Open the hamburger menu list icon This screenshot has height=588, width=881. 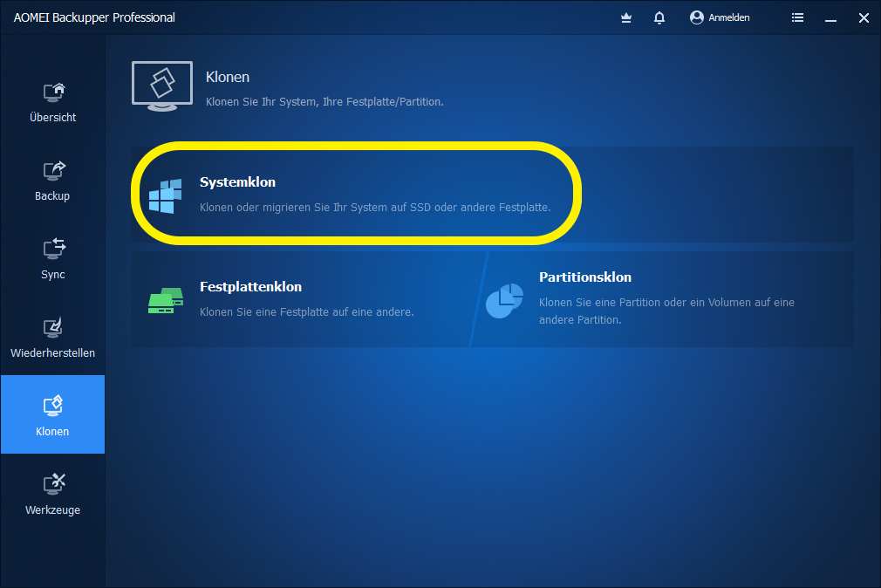(x=797, y=18)
